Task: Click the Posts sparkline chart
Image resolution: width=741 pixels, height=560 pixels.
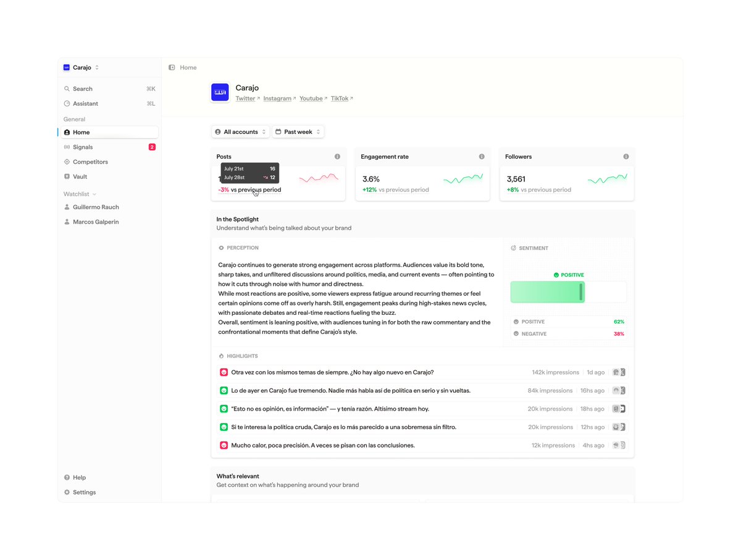Action: tap(319, 178)
